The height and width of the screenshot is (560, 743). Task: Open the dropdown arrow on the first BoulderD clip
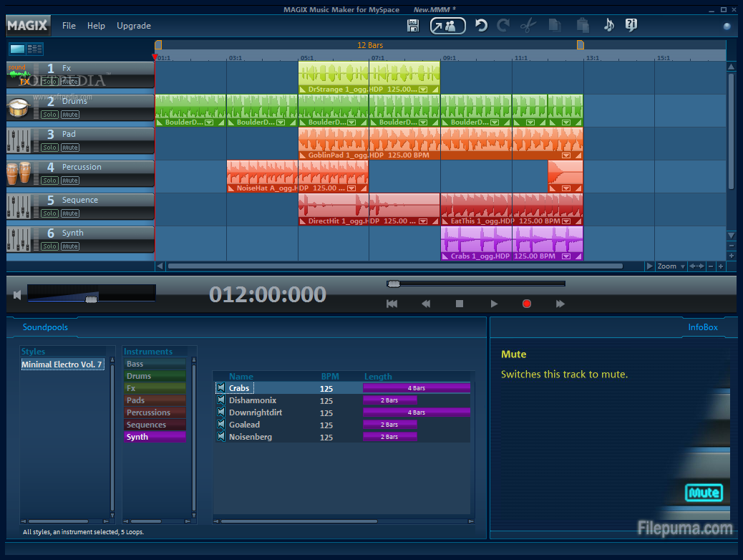(208, 122)
